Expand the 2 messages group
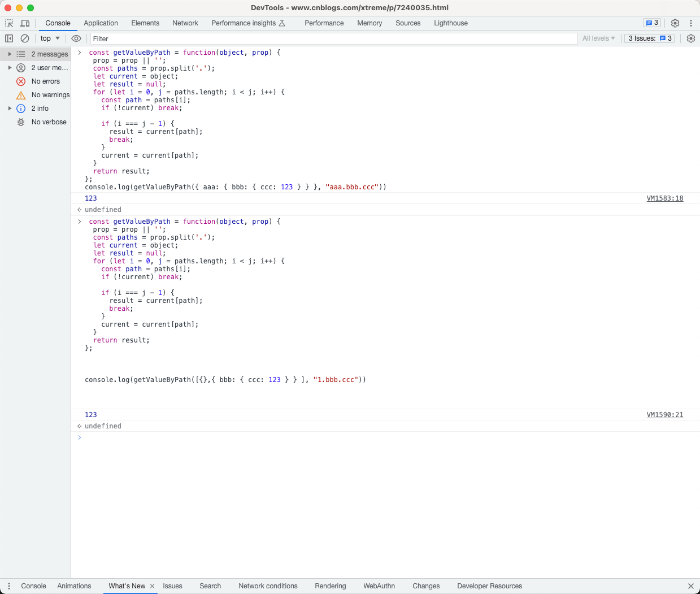Image resolution: width=700 pixels, height=594 pixels. click(10, 54)
